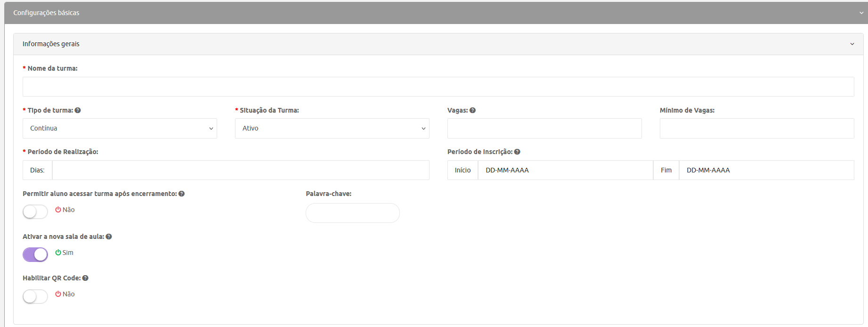Screen dimensions: 868x327
Task: Click the Palavra-chave input box
Action: click(353, 213)
